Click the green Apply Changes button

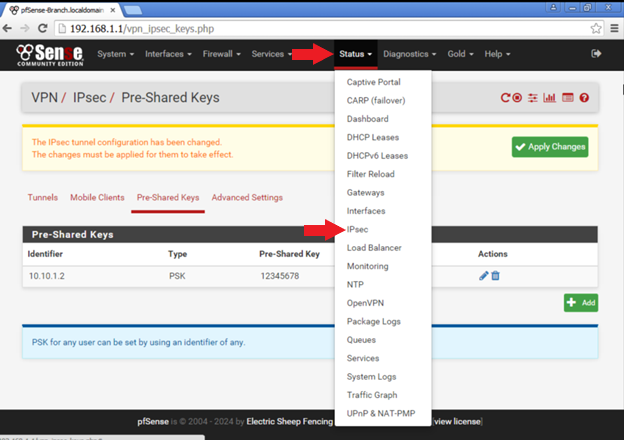[x=550, y=147]
